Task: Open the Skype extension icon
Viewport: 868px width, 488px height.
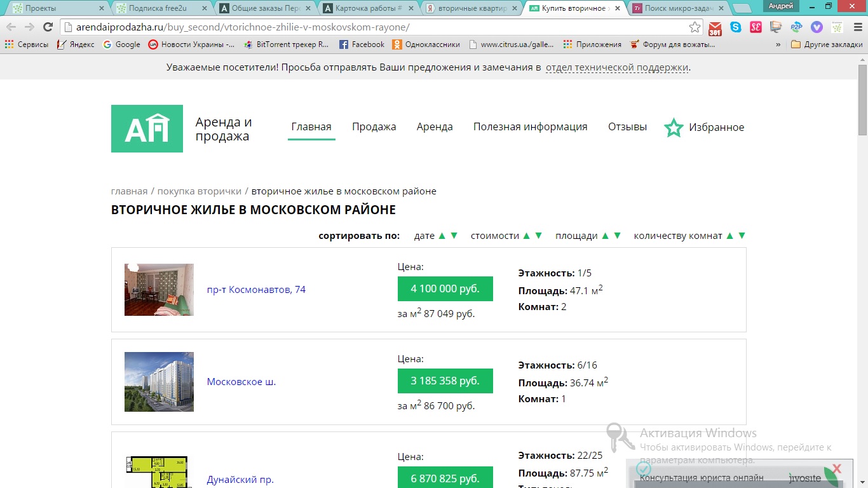Action: click(736, 27)
